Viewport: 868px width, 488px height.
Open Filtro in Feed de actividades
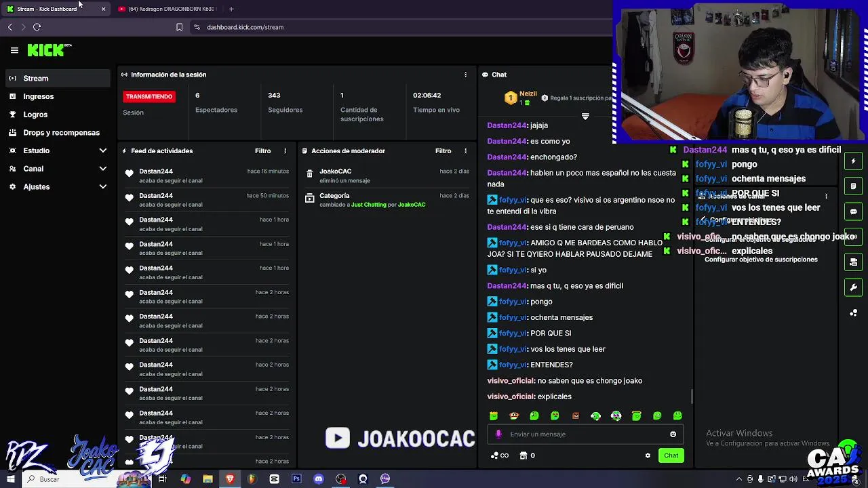(262, 151)
